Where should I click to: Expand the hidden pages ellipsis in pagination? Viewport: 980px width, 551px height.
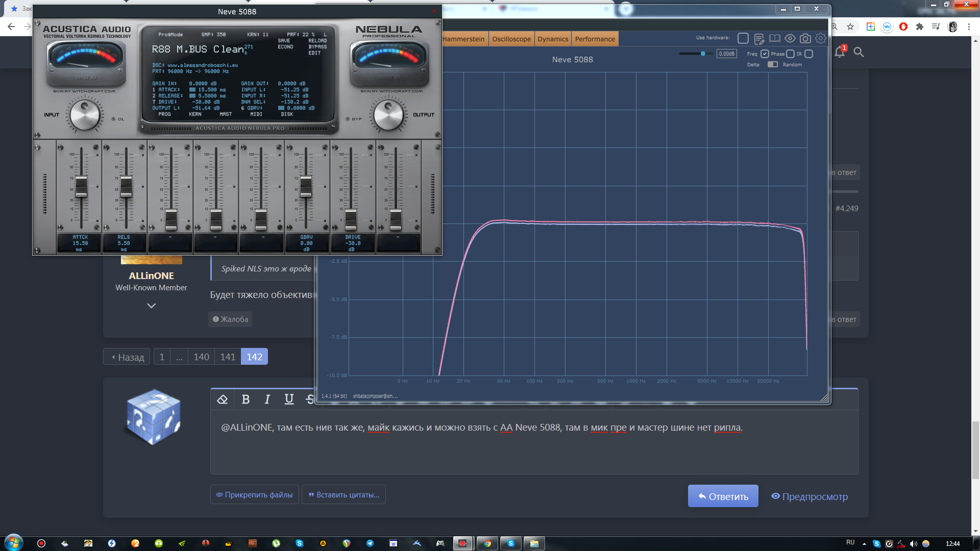pos(179,357)
